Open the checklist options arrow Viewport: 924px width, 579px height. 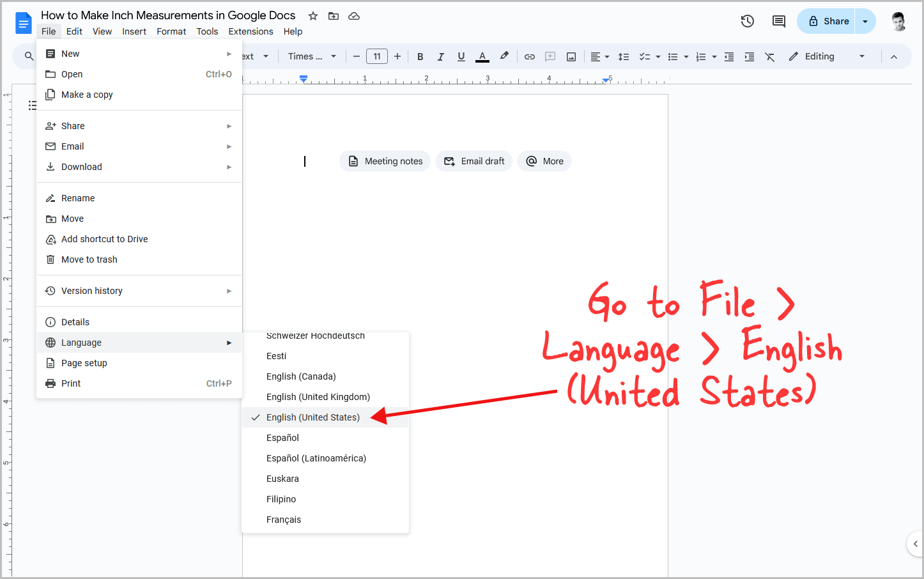coord(658,56)
